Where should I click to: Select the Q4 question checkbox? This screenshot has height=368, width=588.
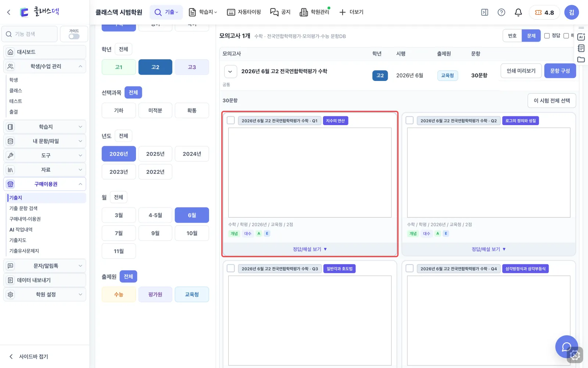pyautogui.click(x=409, y=268)
